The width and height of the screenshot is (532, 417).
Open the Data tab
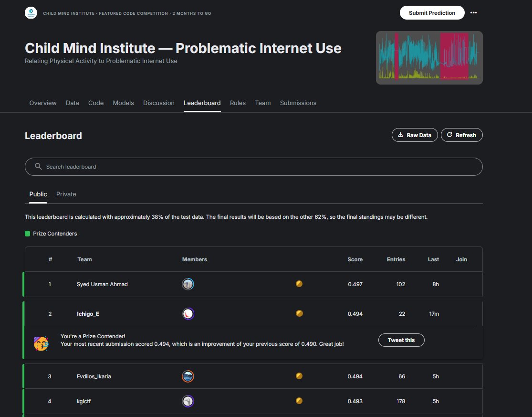click(x=72, y=103)
